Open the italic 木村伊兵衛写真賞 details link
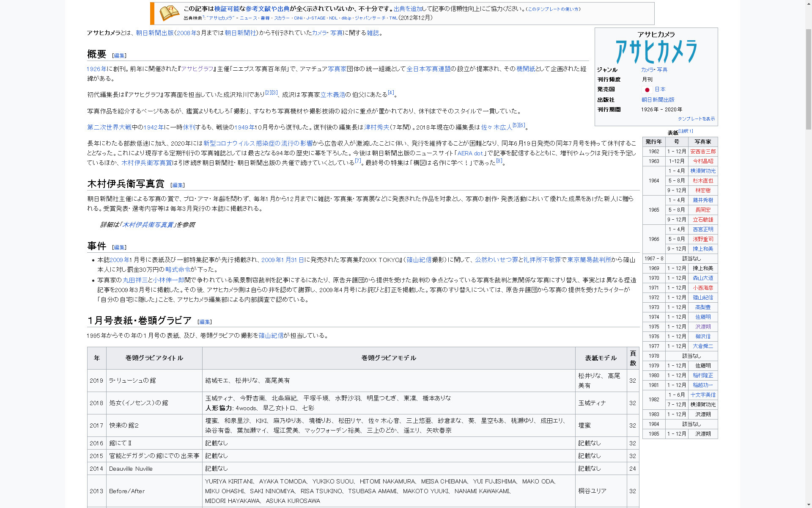Screen dimensions: 812x508 pyautogui.click(x=148, y=225)
